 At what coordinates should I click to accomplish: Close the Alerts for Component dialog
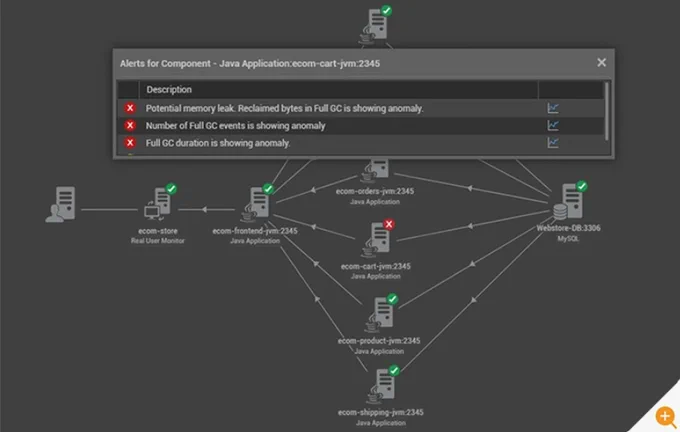(x=601, y=62)
